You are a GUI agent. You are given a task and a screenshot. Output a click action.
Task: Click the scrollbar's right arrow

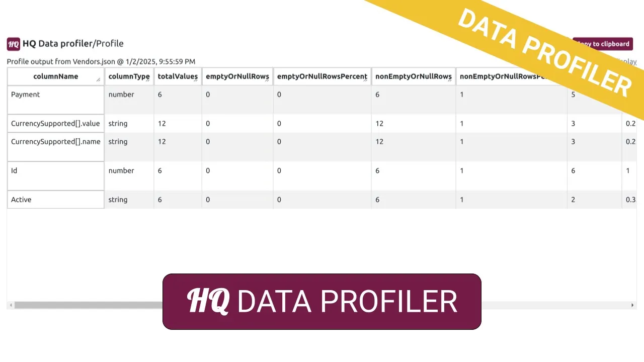pos(632,305)
